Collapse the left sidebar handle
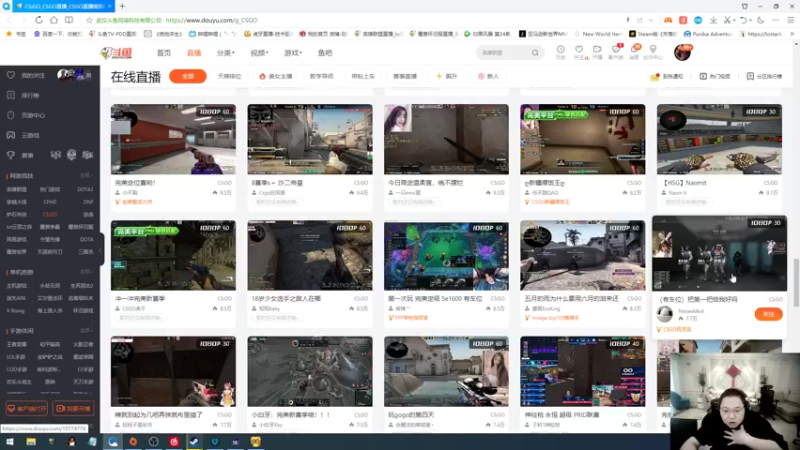Image resolution: width=800 pixels, height=450 pixels. pos(102,249)
